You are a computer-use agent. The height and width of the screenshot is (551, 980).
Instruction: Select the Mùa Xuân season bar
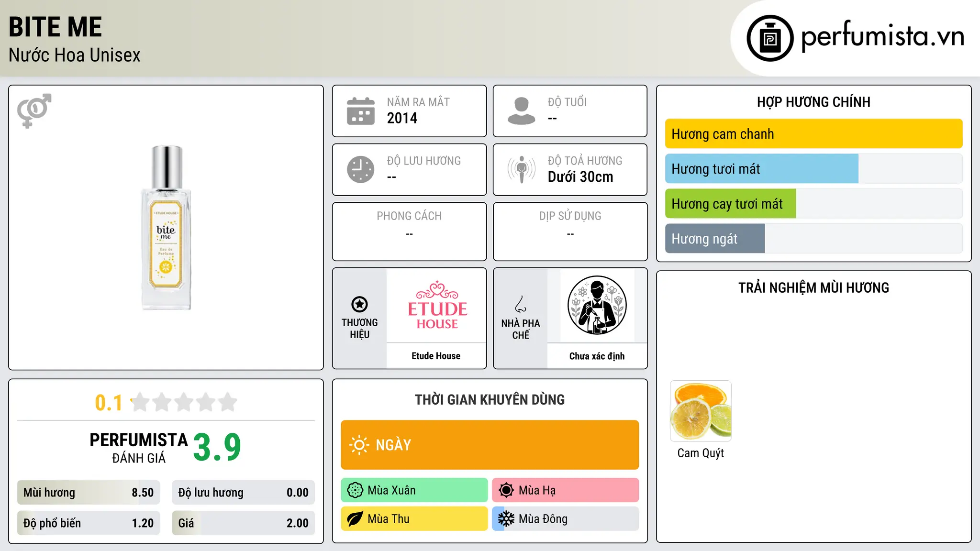click(414, 490)
